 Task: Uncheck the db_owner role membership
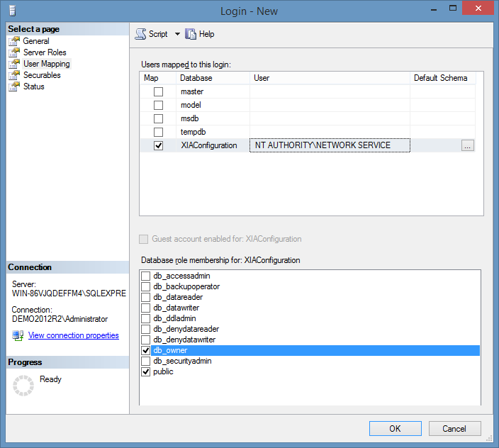click(146, 350)
